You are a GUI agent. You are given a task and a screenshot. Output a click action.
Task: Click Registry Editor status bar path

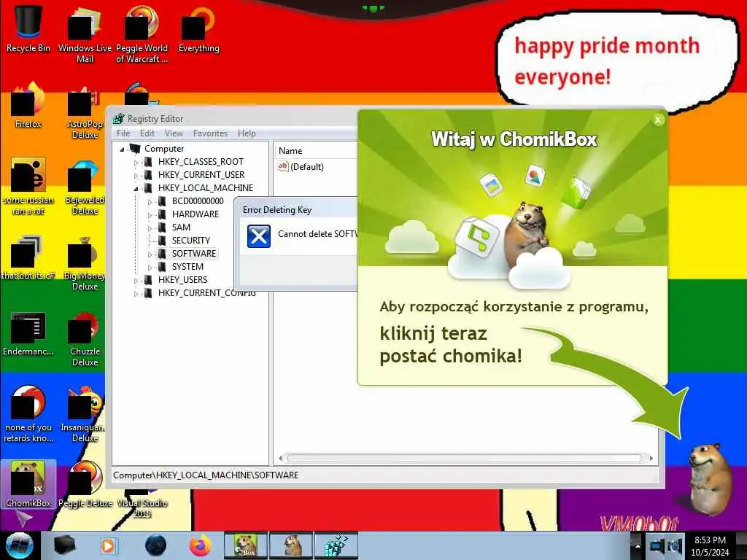[206, 475]
